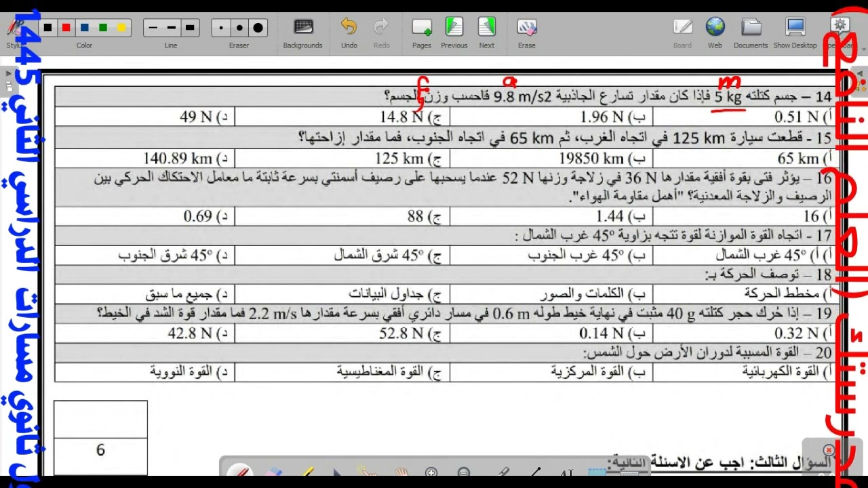The image size is (868, 488).
Task: Choose the red pen color
Action: click(66, 28)
